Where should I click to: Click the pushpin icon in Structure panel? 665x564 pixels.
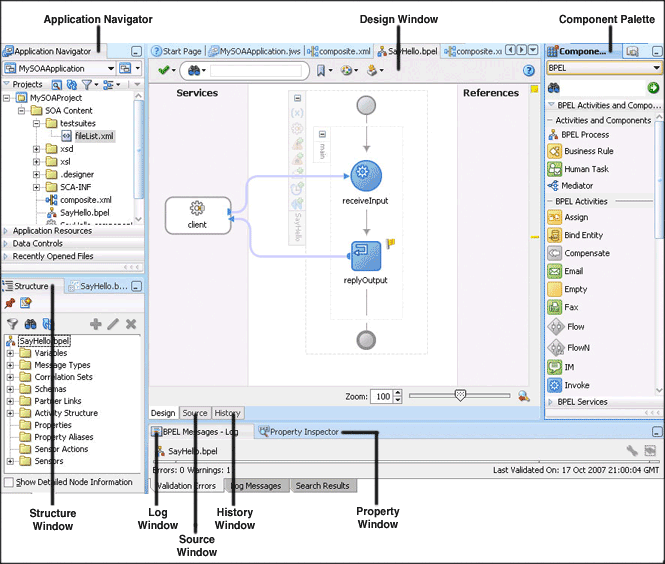(x=10, y=303)
